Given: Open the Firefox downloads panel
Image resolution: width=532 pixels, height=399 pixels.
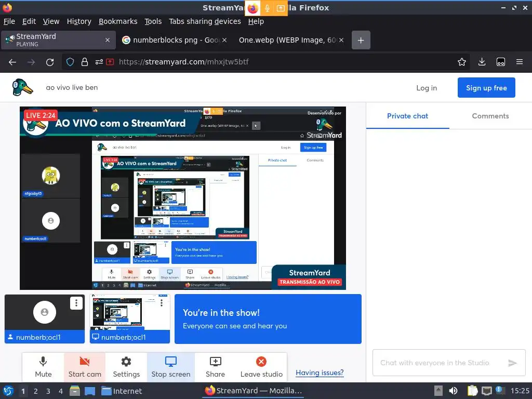Looking at the screenshot, I should 482,62.
